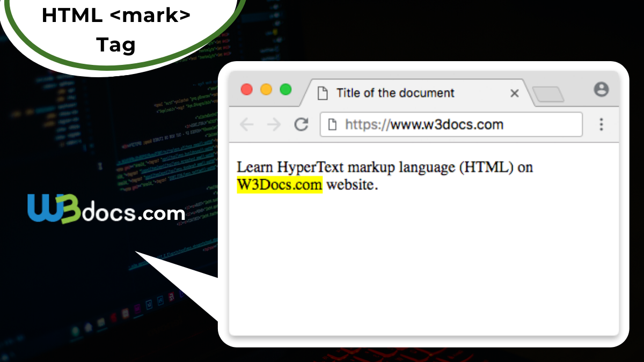The height and width of the screenshot is (362, 644).
Task: Click the browser forward arrow
Action: [x=274, y=125]
